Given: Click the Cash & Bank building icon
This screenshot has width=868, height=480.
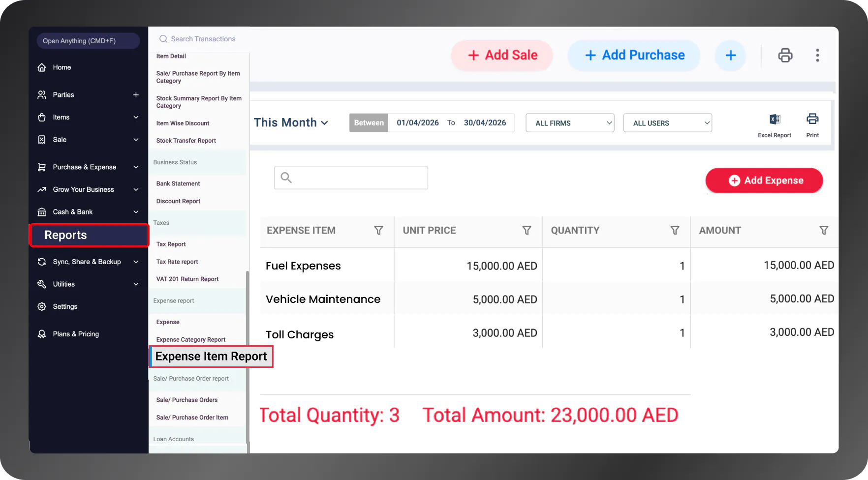Looking at the screenshot, I should [42, 212].
